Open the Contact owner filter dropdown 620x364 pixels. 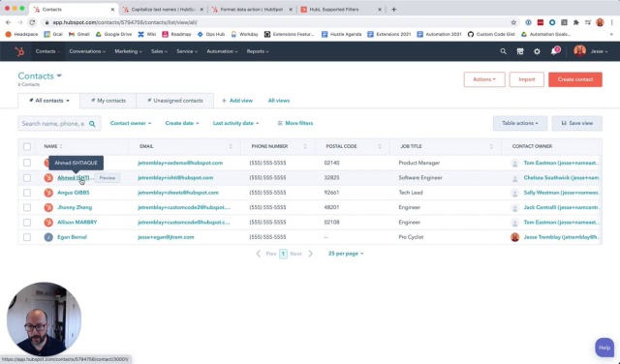point(131,123)
